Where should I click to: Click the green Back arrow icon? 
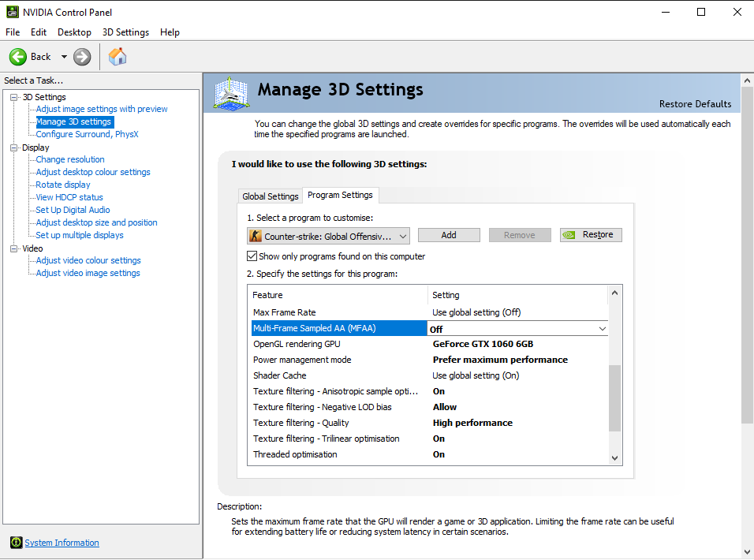pos(18,57)
